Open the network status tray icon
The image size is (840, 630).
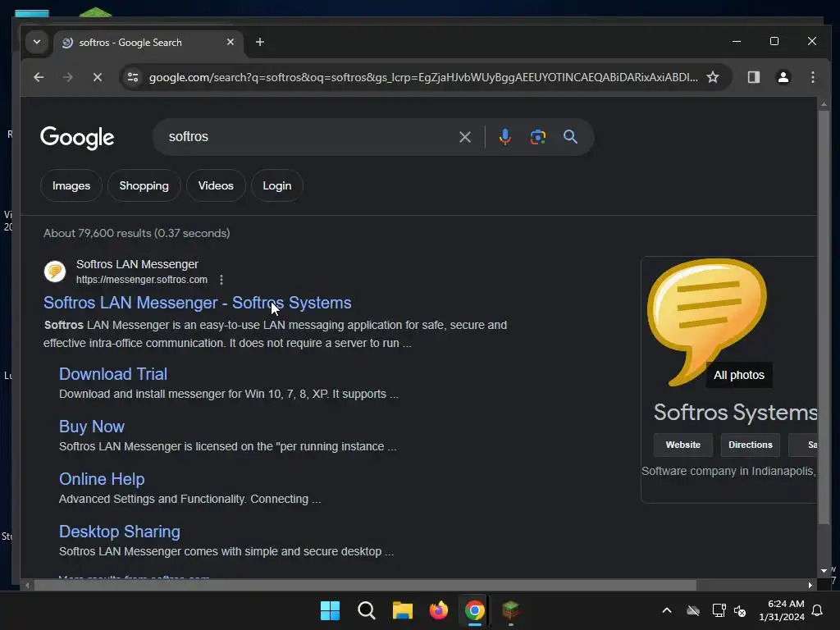tap(719, 610)
